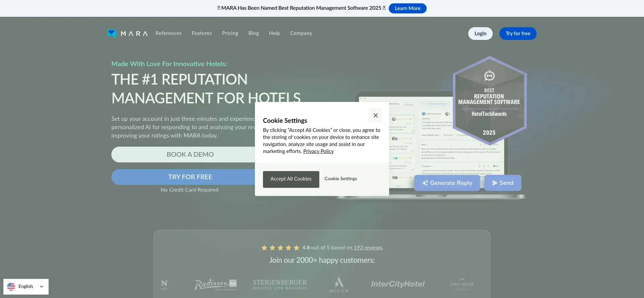Accept all cookies

click(x=291, y=179)
